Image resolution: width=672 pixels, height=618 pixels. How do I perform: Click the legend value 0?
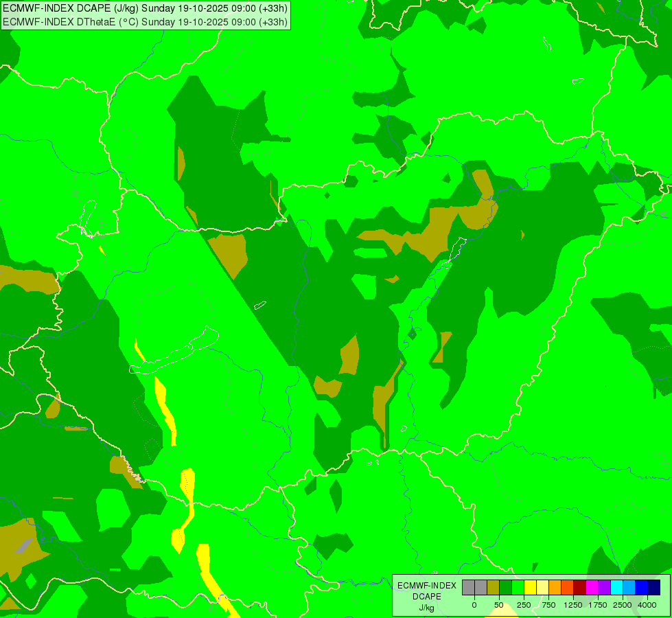tap(474, 605)
